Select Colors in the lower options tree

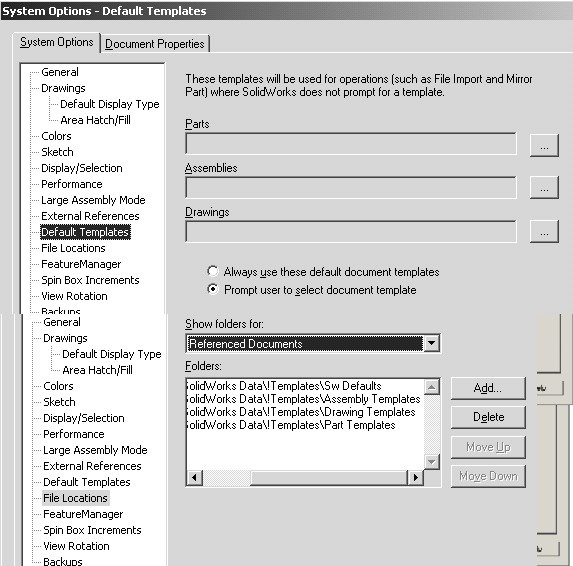pyautogui.click(x=58, y=386)
